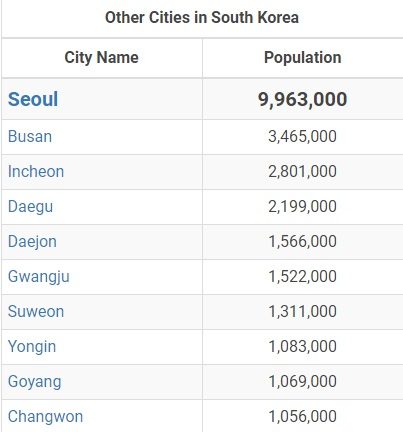
Task: Open the Busan city link
Action: [30, 137]
